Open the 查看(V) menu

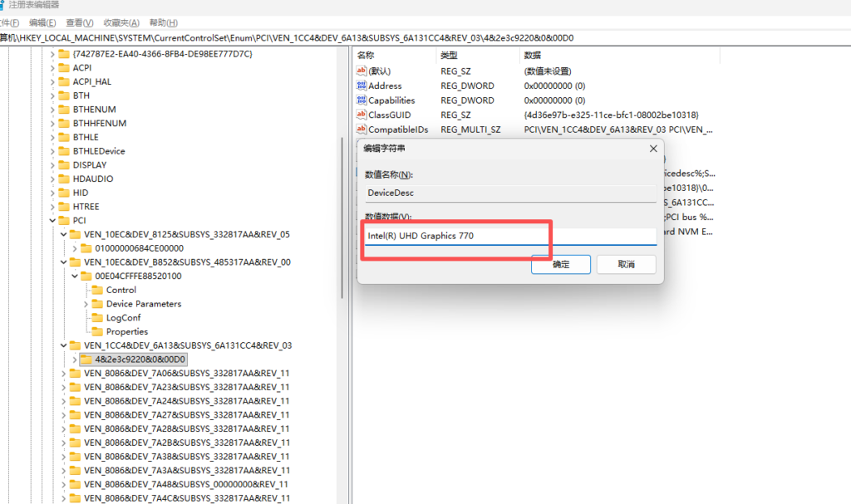80,22
